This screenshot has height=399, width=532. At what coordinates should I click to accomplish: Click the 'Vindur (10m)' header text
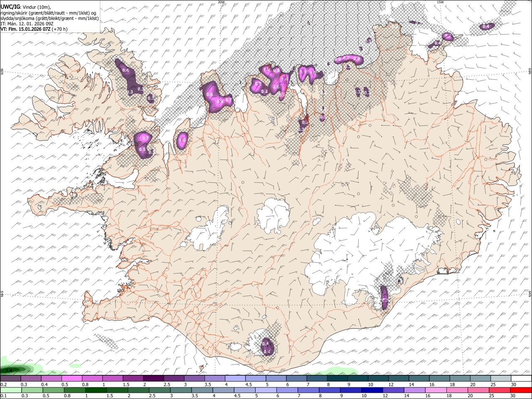click(37, 7)
